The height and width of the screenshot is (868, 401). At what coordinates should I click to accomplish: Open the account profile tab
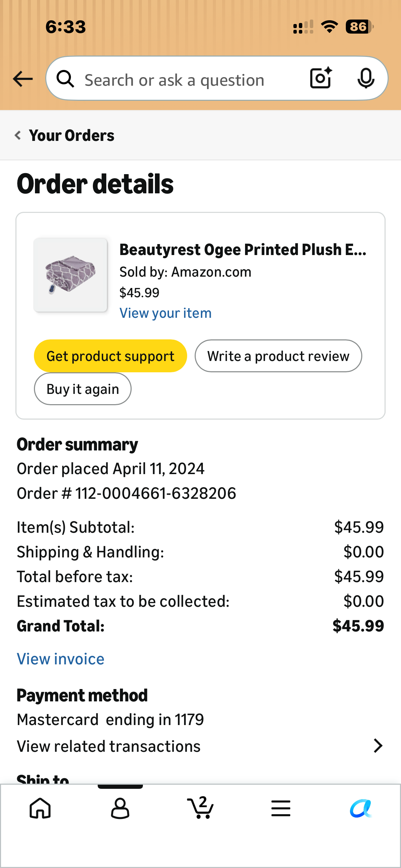coord(120,808)
